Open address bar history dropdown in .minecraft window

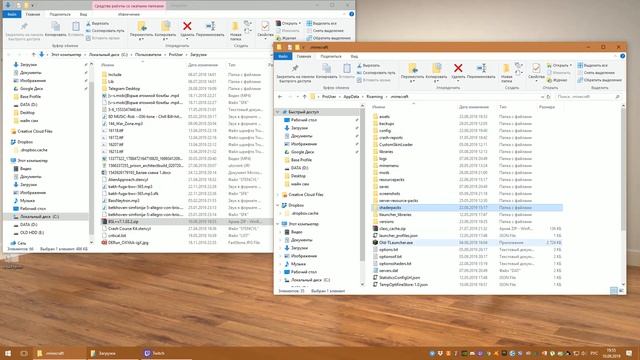coord(542,97)
